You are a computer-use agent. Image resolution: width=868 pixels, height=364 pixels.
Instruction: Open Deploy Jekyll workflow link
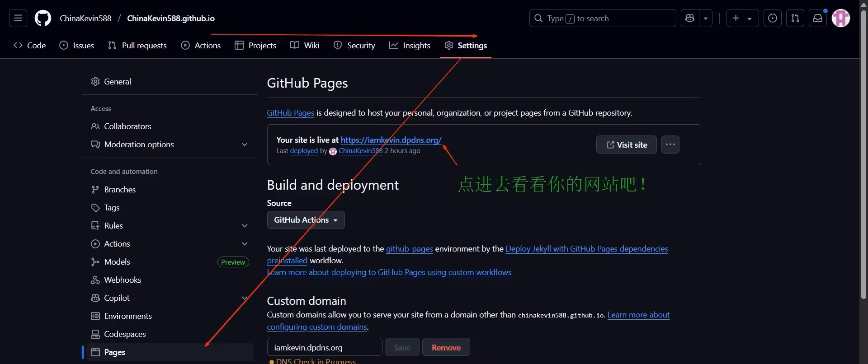click(586, 249)
